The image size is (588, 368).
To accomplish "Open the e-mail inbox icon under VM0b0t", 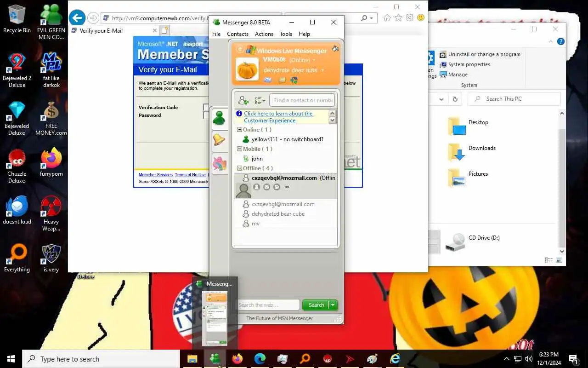I will pos(268,80).
